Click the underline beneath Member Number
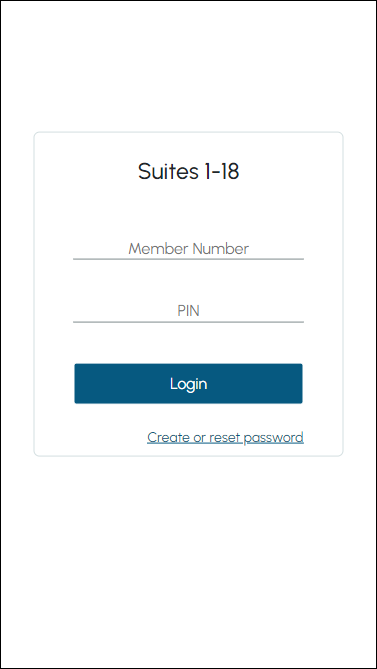The height and width of the screenshot is (669, 377). (x=188, y=259)
